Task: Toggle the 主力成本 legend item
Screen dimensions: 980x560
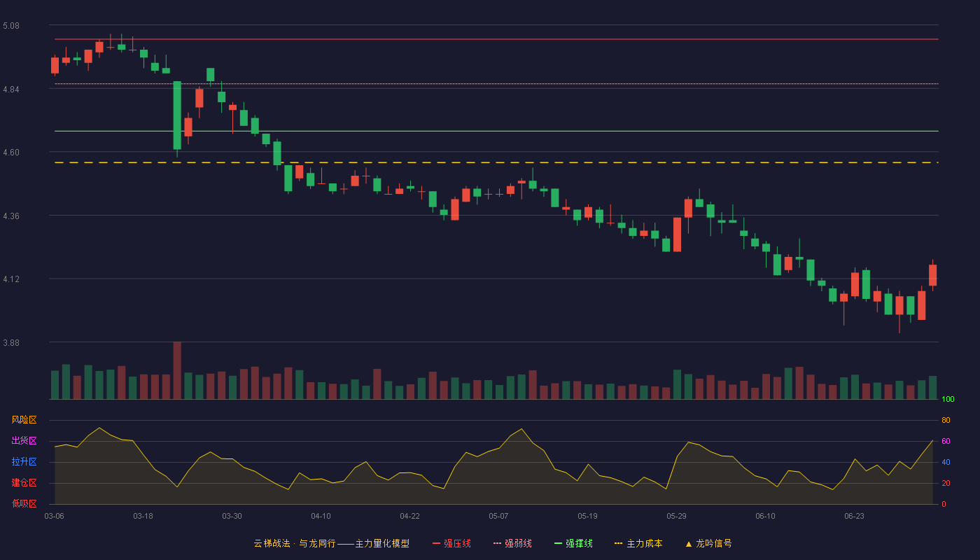Action: click(x=638, y=543)
